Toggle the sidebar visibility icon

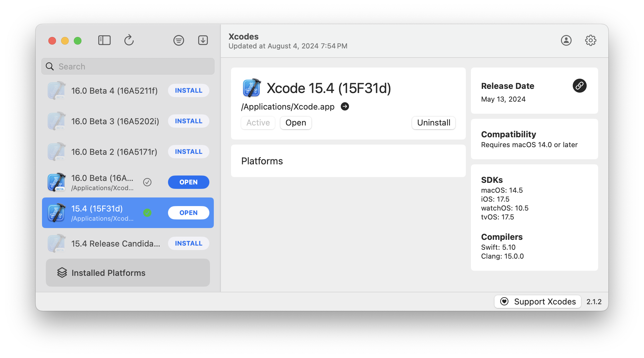[x=104, y=40]
